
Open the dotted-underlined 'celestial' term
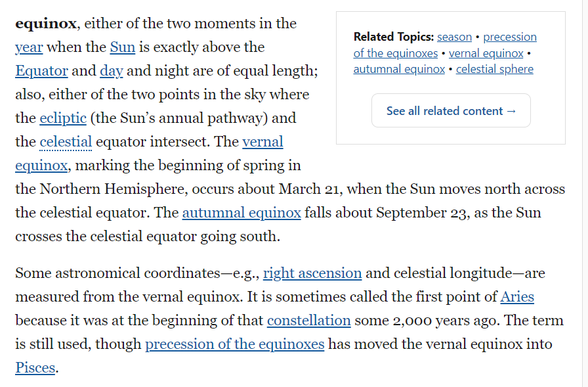pyautogui.click(x=66, y=142)
